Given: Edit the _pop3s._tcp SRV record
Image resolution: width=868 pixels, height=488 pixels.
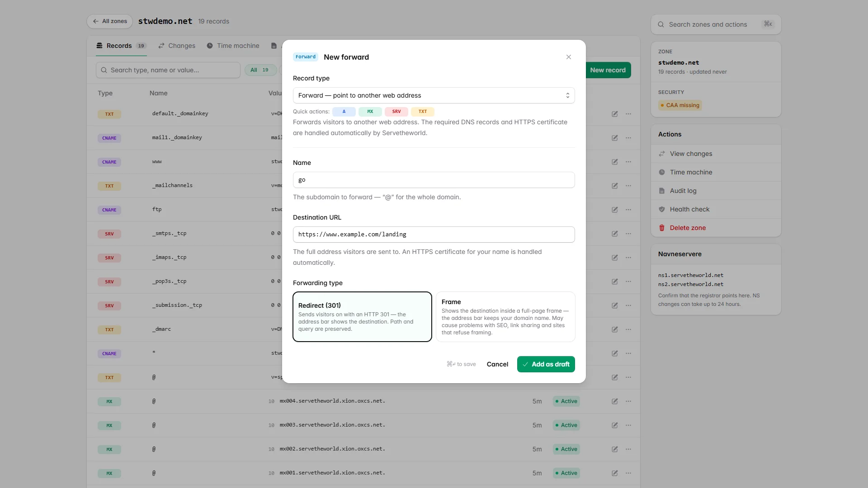Looking at the screenshot, I should [614, 282].
